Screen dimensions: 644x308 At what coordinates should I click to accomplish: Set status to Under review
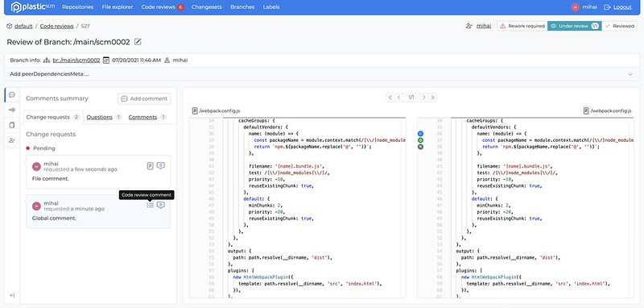574,26
